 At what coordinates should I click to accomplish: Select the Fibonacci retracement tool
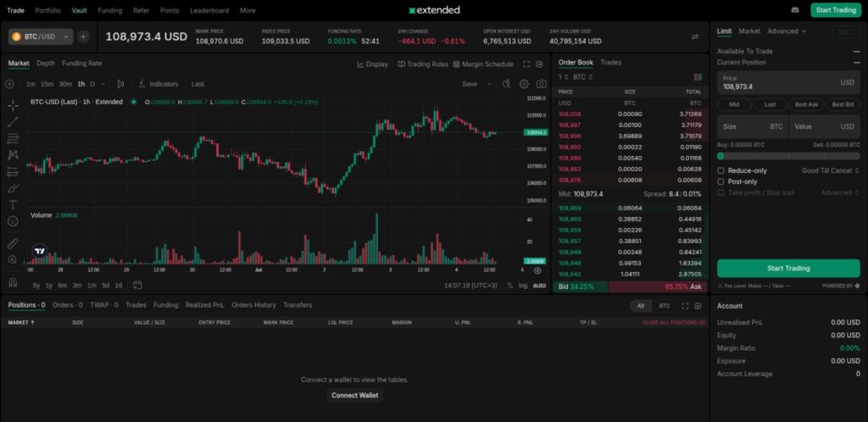(x=13, y=138)
